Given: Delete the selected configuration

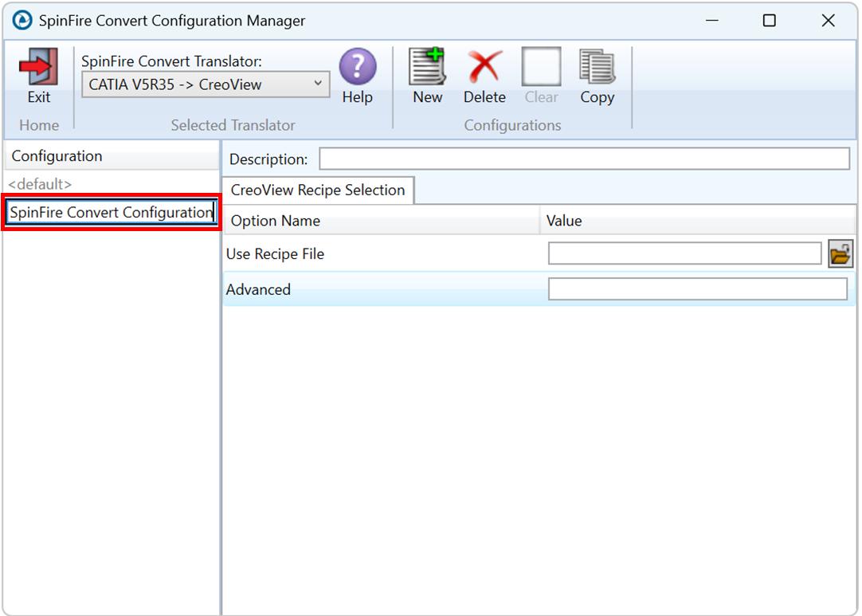Looking at the screenshot, I should (x=484, y=66).
